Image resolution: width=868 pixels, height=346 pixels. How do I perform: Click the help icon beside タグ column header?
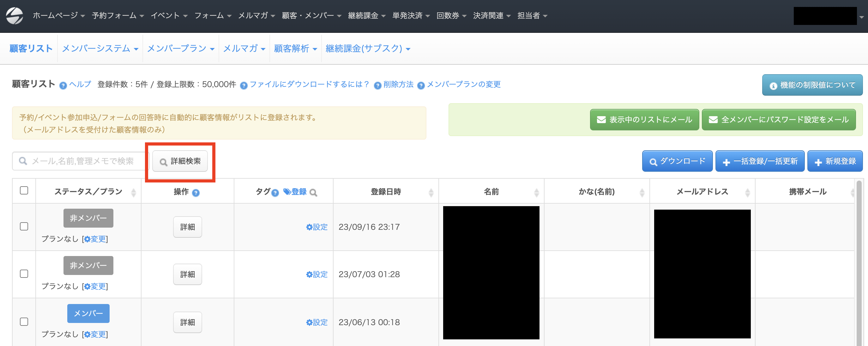pos(275,193)
